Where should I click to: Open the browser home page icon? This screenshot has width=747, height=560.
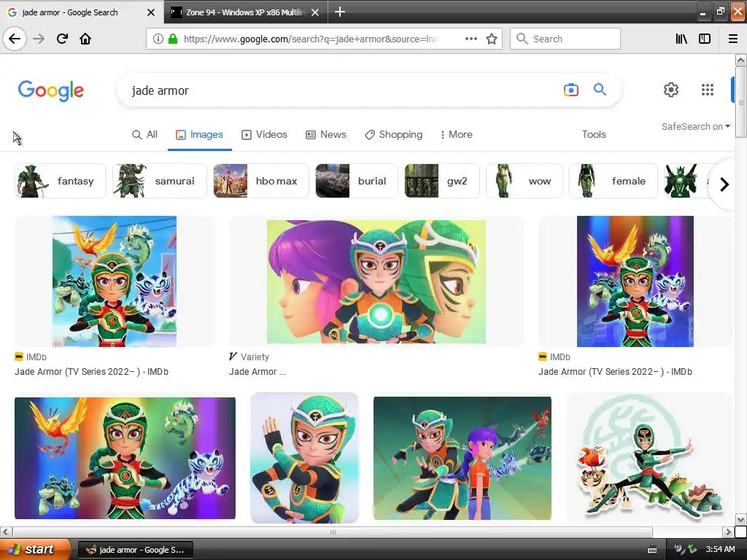tap(85, 39)
